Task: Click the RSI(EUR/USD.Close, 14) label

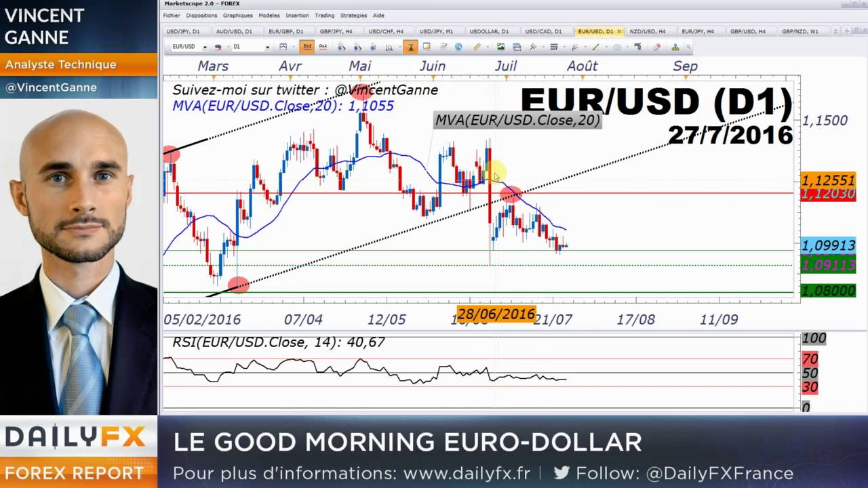Action: (279, 342)
